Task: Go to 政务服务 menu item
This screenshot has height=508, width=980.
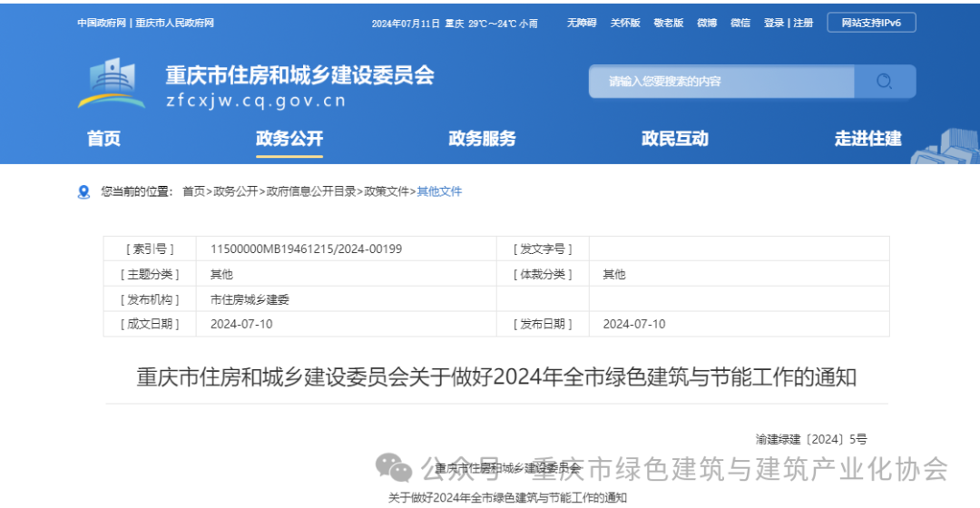Action: [x=482, y=139]
